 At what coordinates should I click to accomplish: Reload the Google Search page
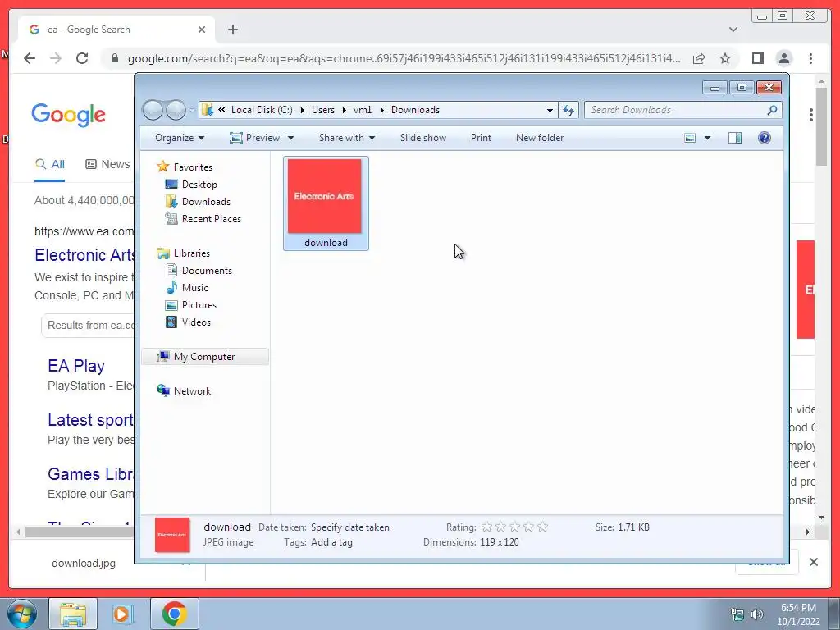pos(82,58)
